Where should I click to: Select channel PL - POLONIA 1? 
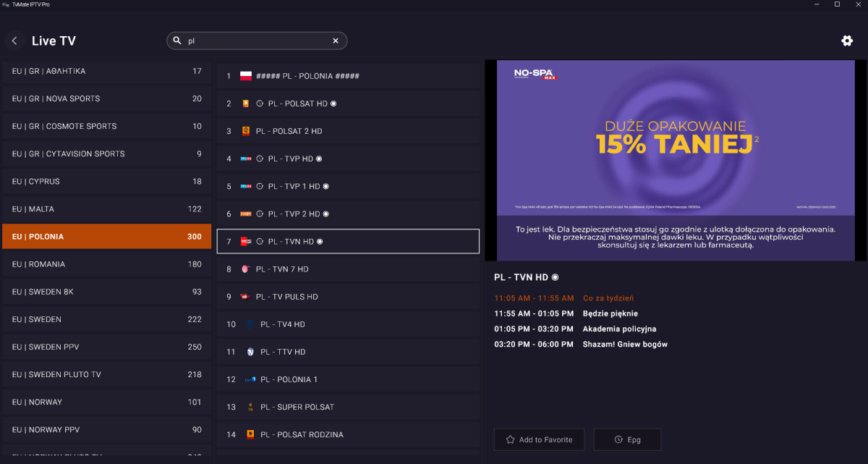348,379
